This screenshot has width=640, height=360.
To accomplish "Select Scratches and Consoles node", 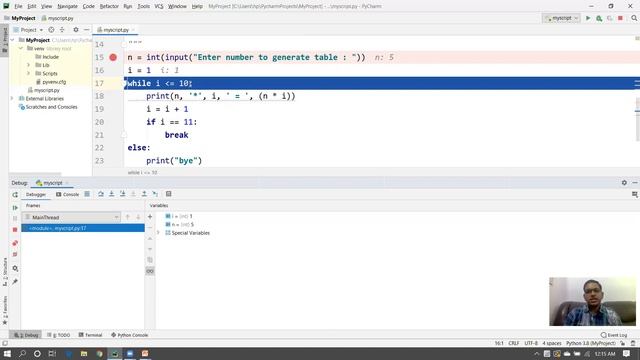I will 48,107.
